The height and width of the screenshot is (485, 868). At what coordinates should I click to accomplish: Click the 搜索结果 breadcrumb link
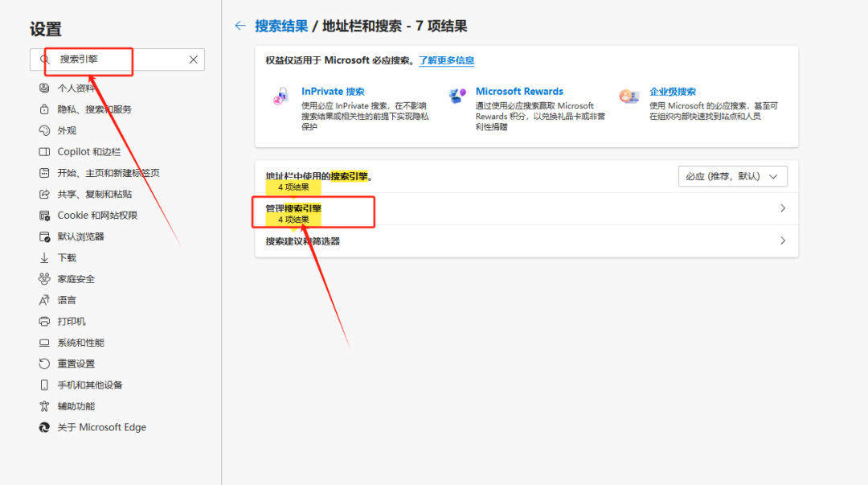pos(281,26)
